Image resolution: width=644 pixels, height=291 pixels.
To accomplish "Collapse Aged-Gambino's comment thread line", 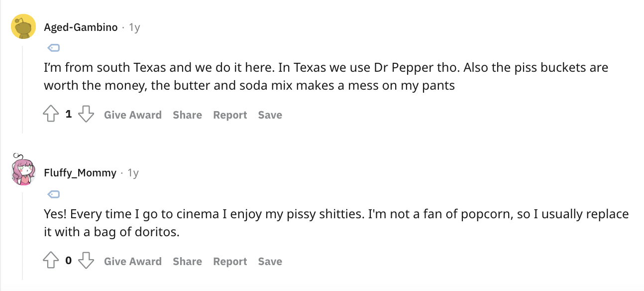I will 22,90.
